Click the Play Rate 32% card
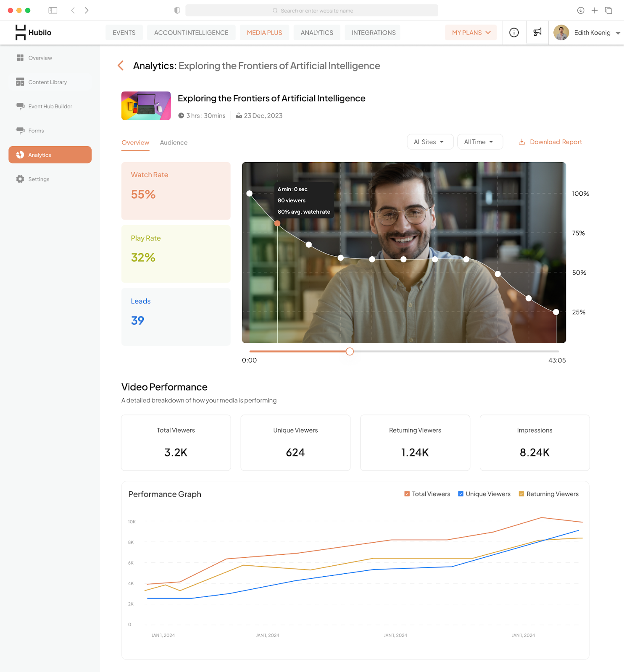The width and height of the screenshot is (624, 672). tap(176, 254)
